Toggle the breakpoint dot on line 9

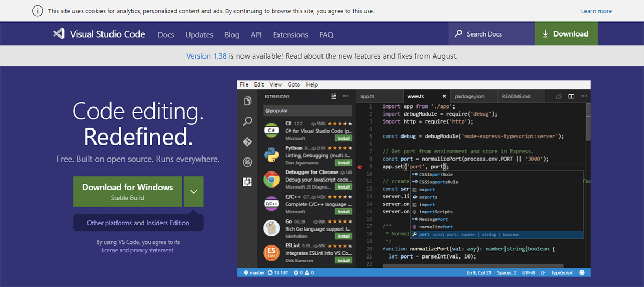pos(360,167)
